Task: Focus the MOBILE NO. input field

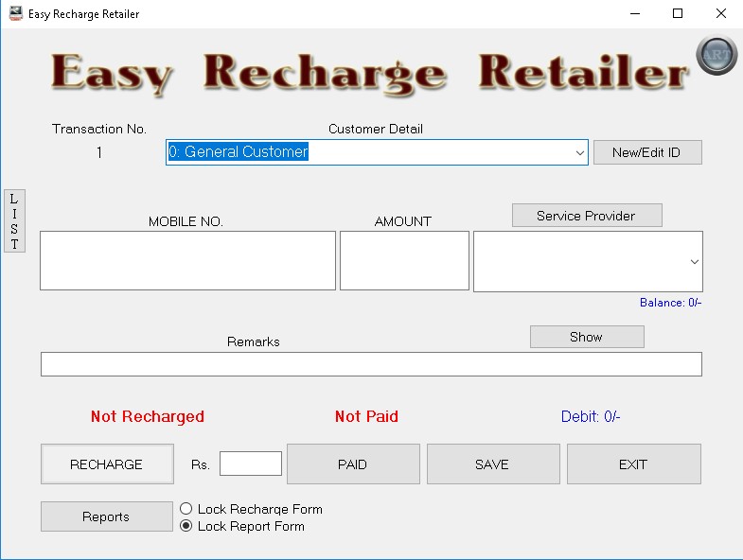Action: pos(187,260)
